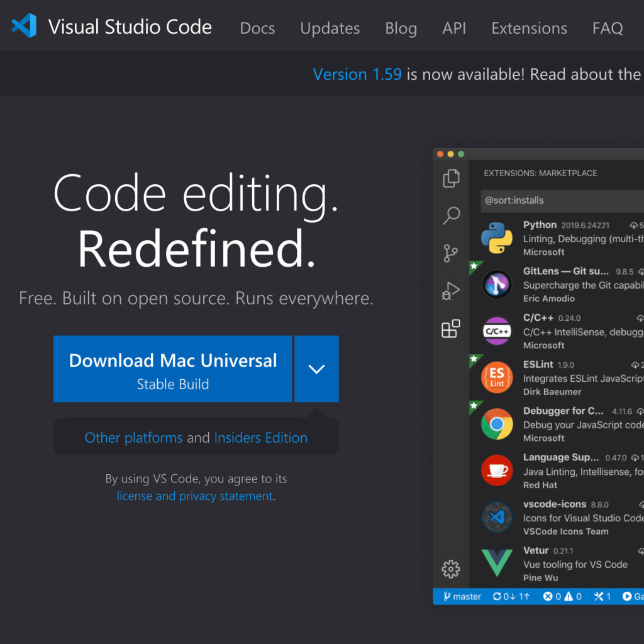This screenshot has width=644, height=644.
Task: Open the Docs navigation item
Action: pos(257,28)
